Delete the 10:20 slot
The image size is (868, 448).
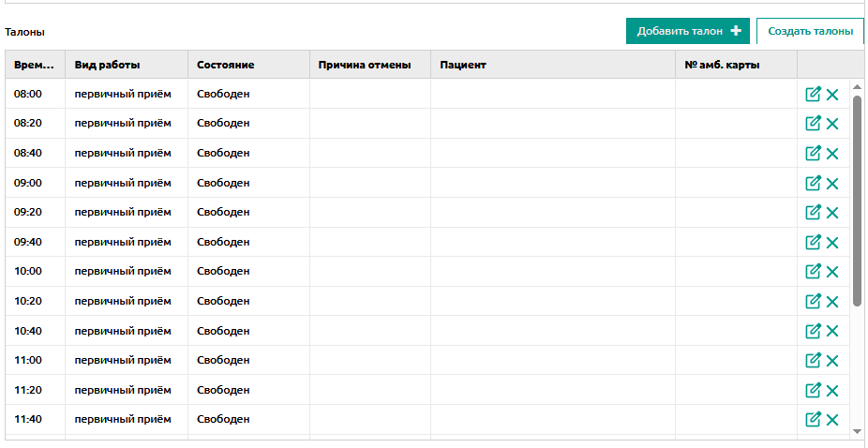(832, 302)
